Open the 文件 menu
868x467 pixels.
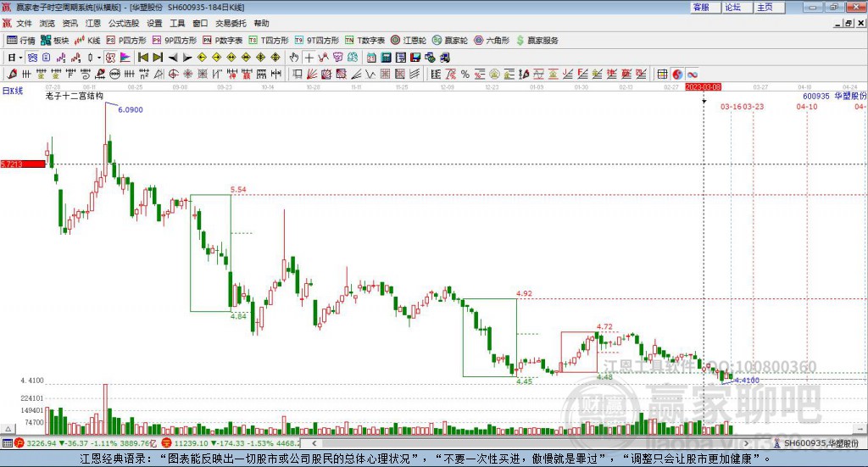click(24, 23)
